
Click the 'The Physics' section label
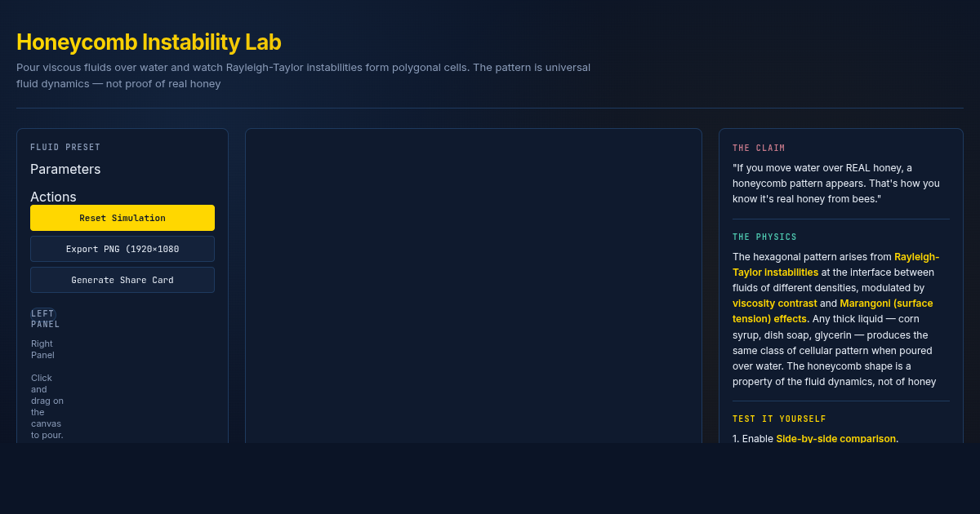pyautogui.click(x=764, y=237)
